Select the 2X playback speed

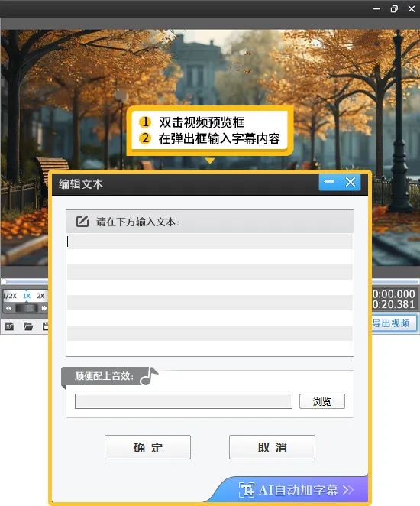(x=40, y=296)
